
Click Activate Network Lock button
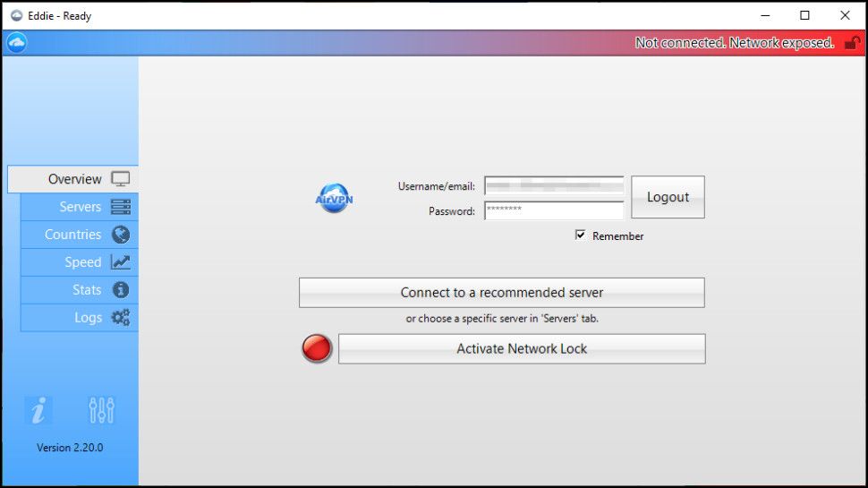click(522, 348)
